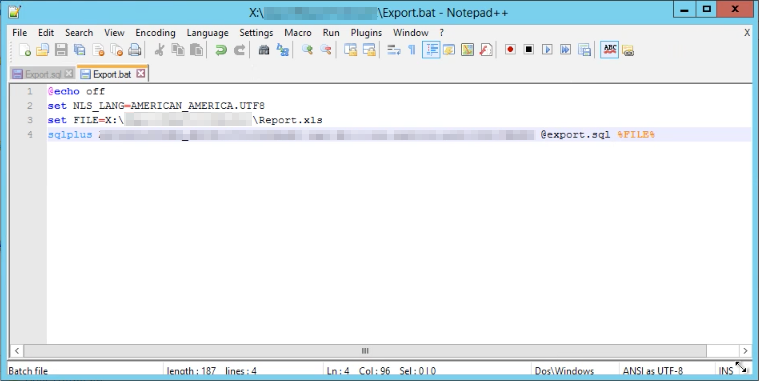Click the Close All documents icon
Screen dimensions: 759x381
tap(117, 50)
